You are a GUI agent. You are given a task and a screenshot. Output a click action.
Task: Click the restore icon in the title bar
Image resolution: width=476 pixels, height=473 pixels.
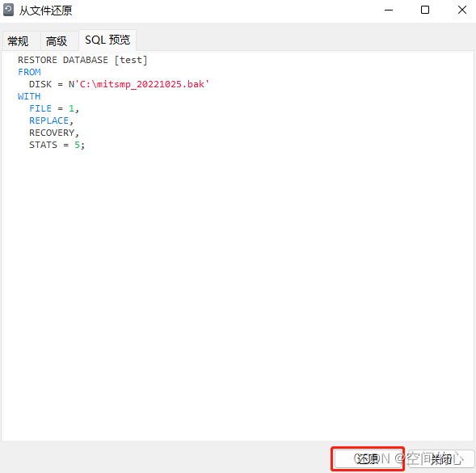(x=8, y=10)
